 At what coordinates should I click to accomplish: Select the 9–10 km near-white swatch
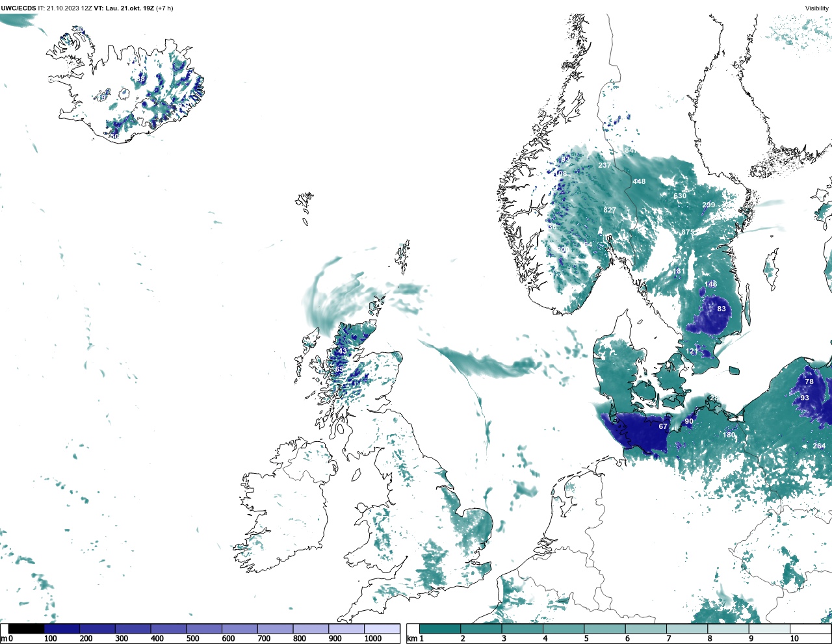click(x=770, y=628)
